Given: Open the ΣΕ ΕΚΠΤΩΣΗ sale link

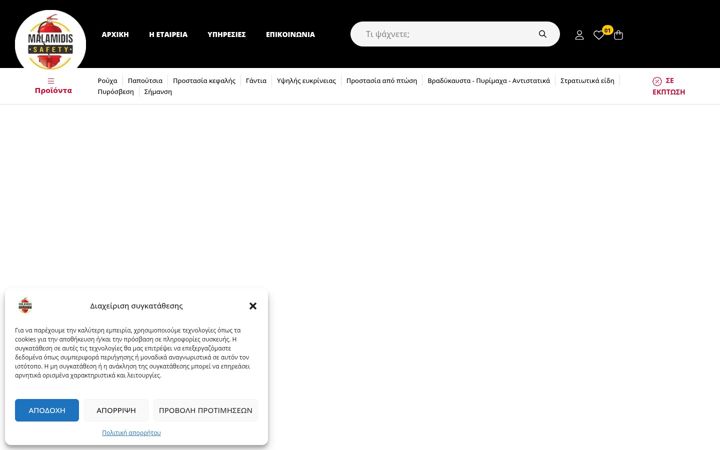Looking at the screenshot, I should tap(669, 86).
